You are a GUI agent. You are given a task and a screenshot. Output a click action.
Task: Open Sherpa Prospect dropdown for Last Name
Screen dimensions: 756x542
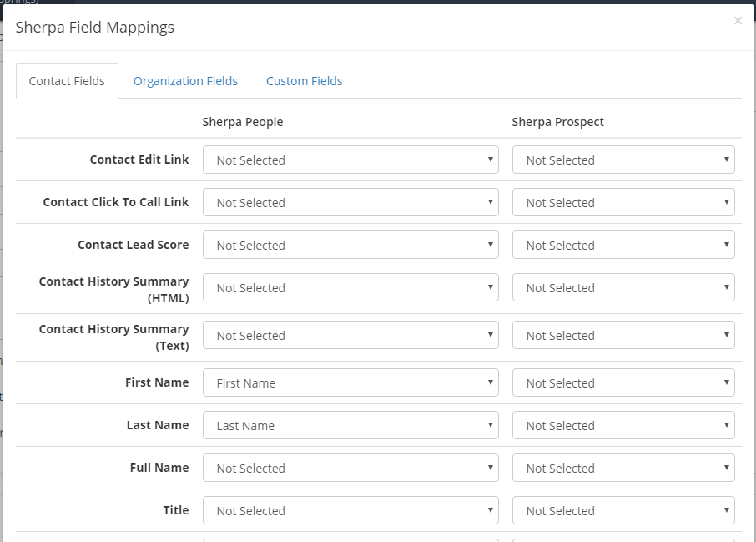(x=623, y=425)
